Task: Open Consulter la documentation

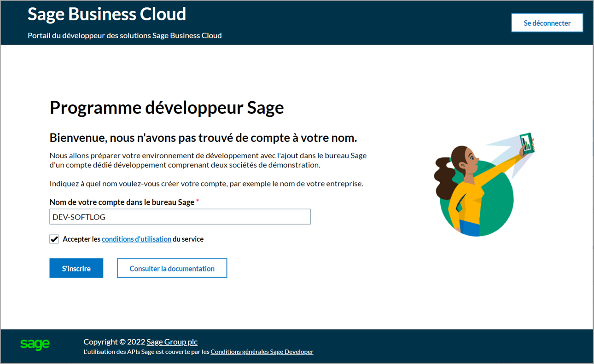Action: (172, 268)
